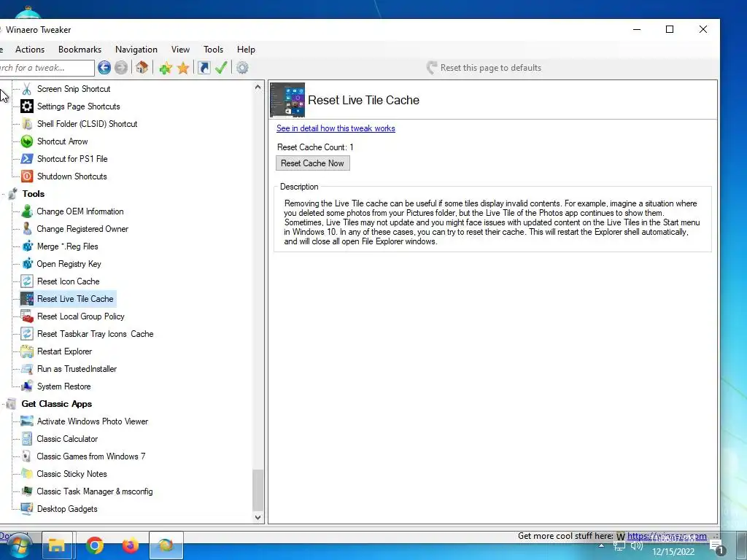Click the Settings Page Shortcuts gear icon
The image size is (747, 560).
(x=27, y=106)
